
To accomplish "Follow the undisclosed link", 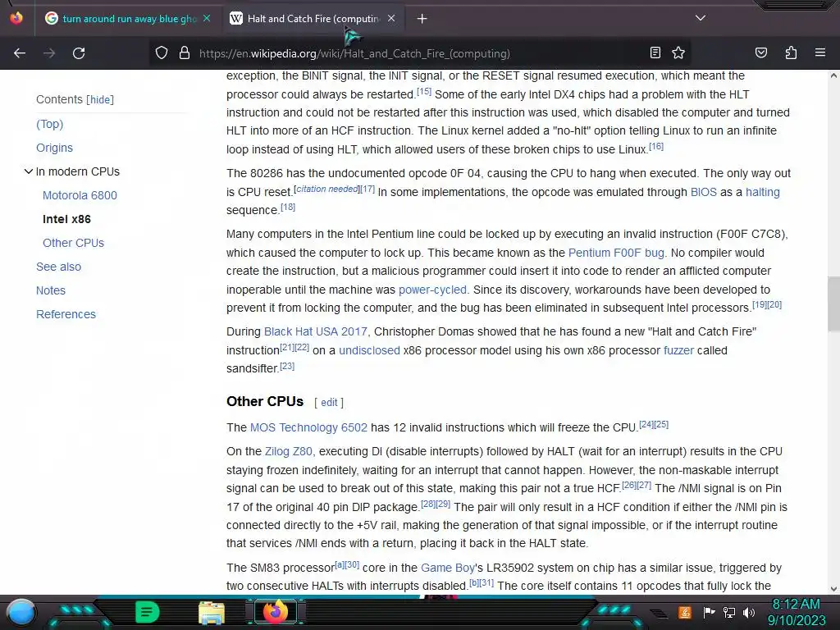I will pyautogui.click(x=369, y=350).
